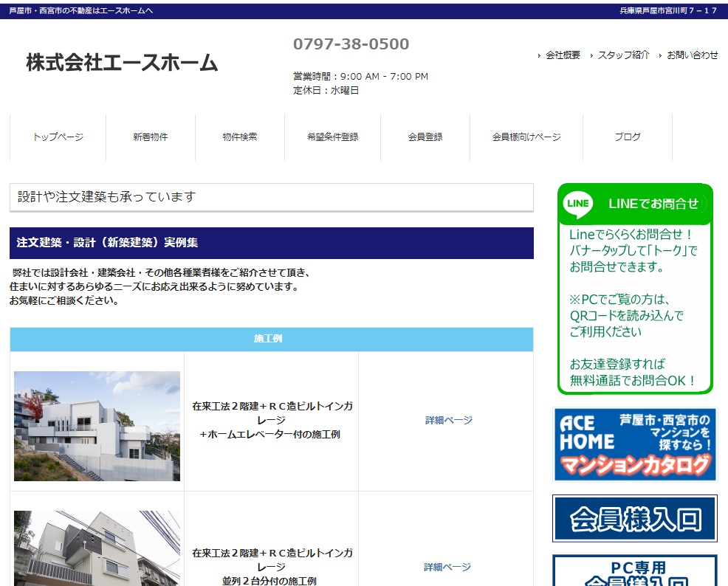The width and height of the screenshot is (728, 586).
Task: Click the 定休日：水曜日 text
Action: [326, 91]
